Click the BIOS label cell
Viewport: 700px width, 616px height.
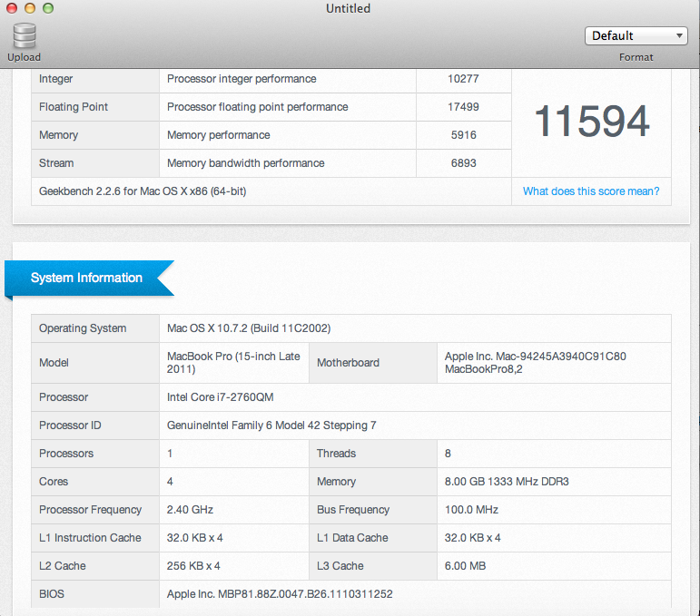(95, 594)
